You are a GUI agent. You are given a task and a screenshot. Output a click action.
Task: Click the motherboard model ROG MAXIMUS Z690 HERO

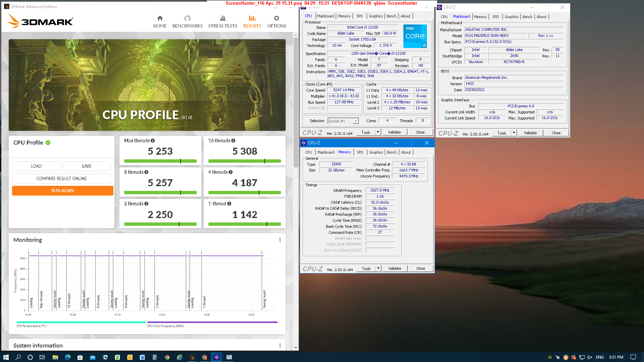point(496,36)
